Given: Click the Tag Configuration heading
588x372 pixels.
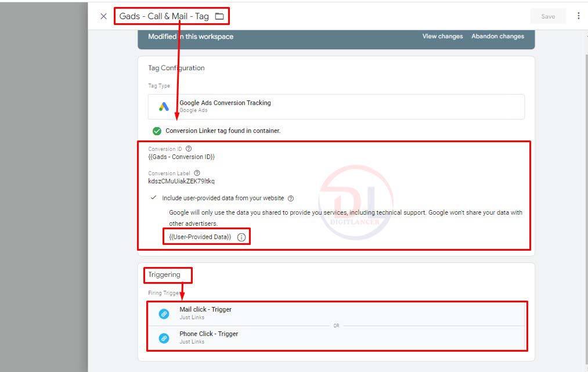Looking at the screenshot, I should 176,68.
